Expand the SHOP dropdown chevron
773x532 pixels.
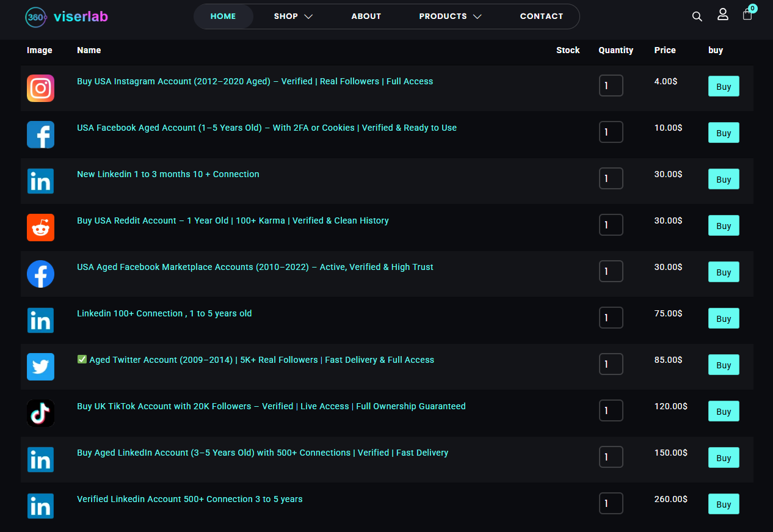(308, 16)
